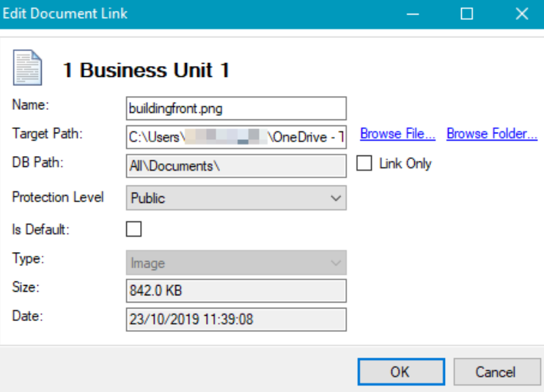The width and height of the screenshot is (544, 392).
Task: Tick the Is Default checkbox
Action: tap(134, 230)
